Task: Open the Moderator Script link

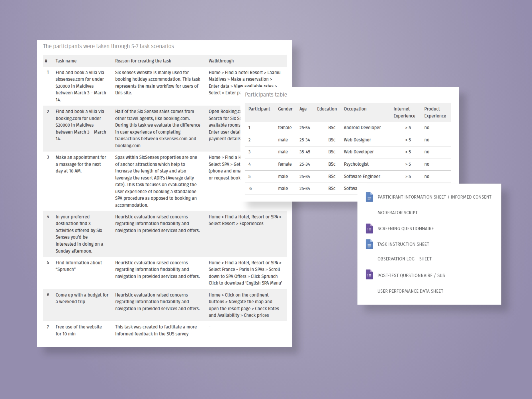Action: click(397, 213)
